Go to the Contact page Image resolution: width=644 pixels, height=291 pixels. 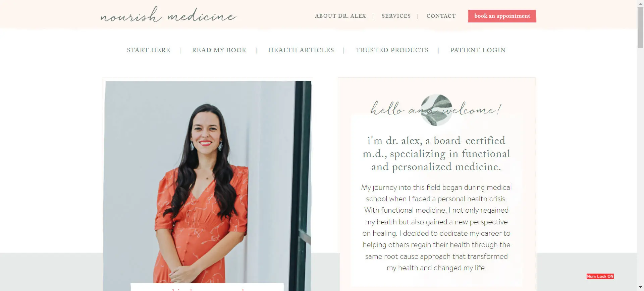[441, 16]
